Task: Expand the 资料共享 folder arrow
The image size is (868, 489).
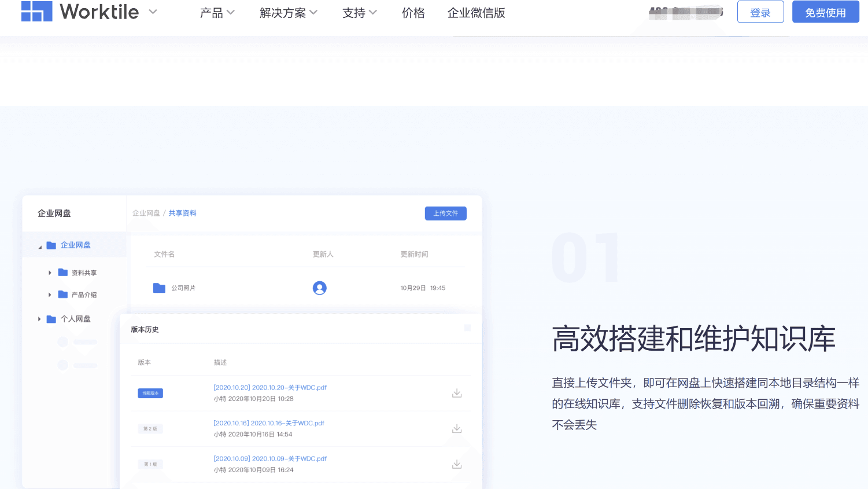Action: pos(50,273)
